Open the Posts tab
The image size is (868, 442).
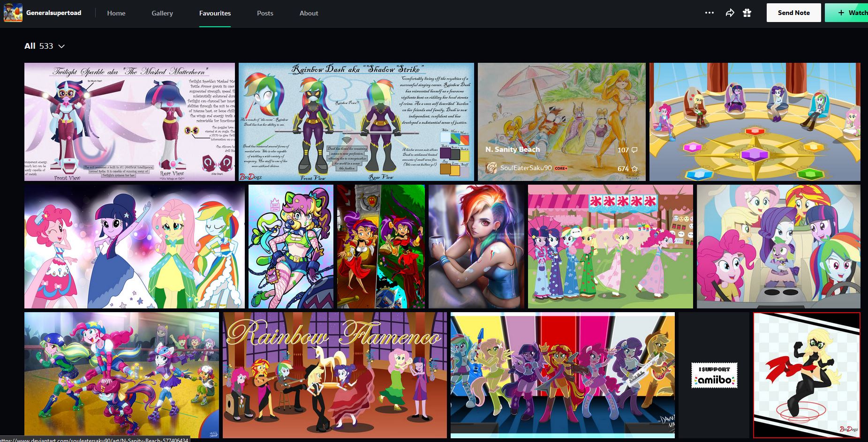click(265, 13)
